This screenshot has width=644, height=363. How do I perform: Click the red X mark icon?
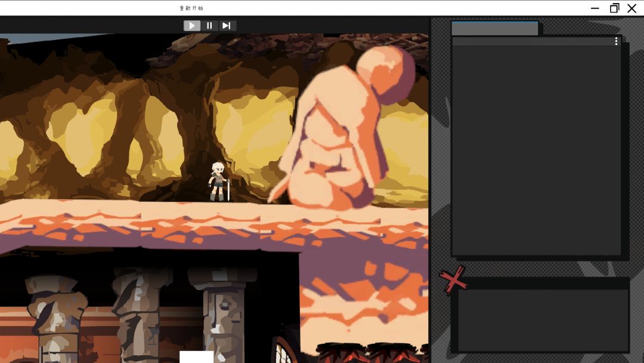[453, 279]
